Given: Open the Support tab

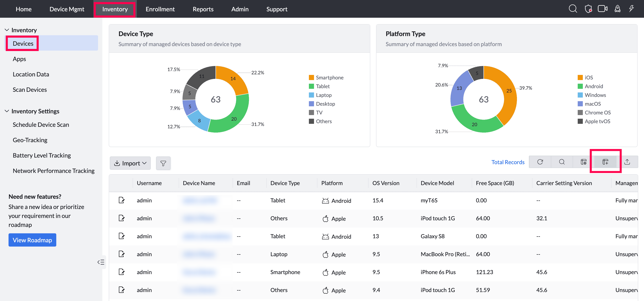Looking at the screenshot, I should point(277,9).
